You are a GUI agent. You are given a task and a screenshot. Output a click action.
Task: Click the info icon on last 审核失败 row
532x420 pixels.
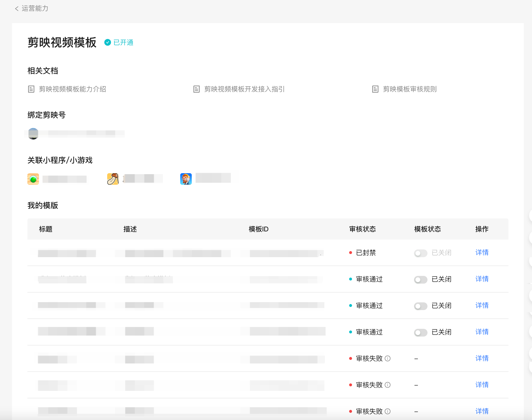[388, 411]
